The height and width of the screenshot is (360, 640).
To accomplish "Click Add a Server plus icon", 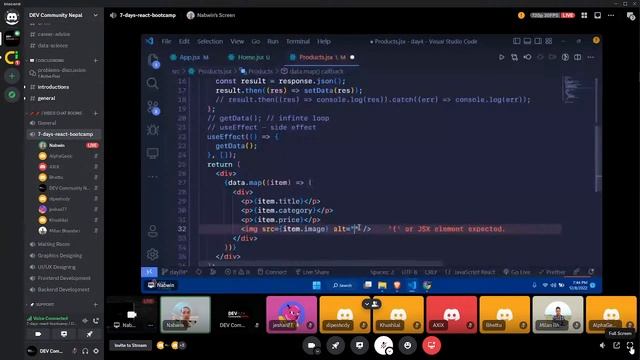I will tap(12, 76).
